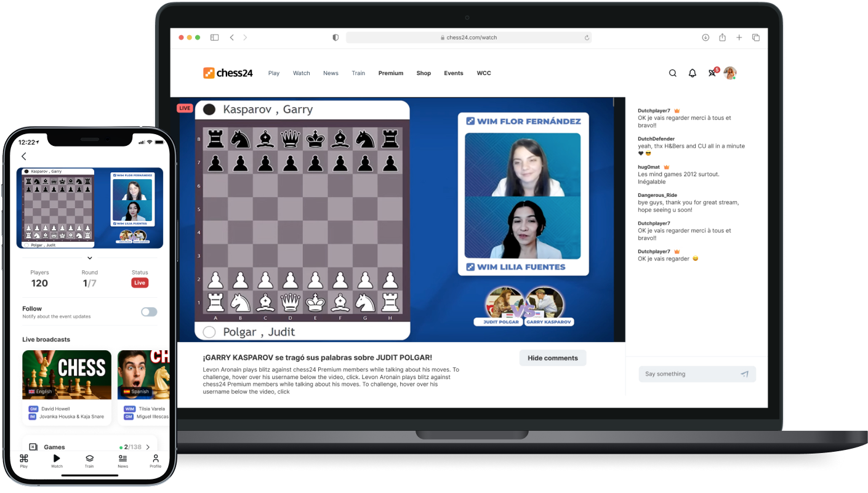
Task: Tap Miguel Illescas on the Spanish card
Action: 152,417
